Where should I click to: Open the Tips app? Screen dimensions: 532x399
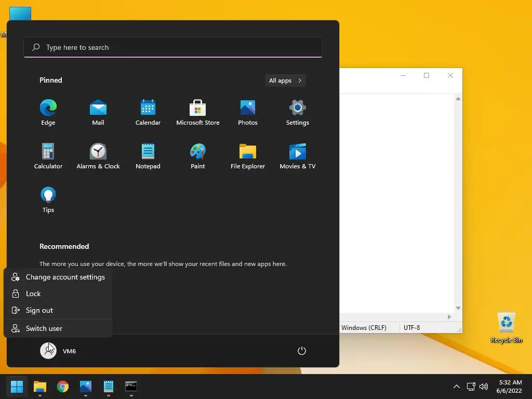48,200
